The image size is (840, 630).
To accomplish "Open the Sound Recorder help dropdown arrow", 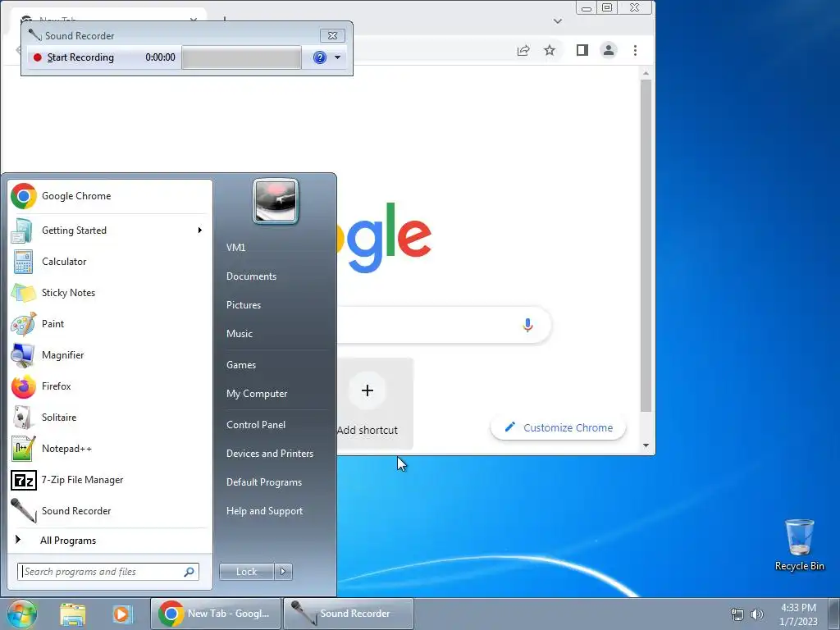I will point(337,57).
